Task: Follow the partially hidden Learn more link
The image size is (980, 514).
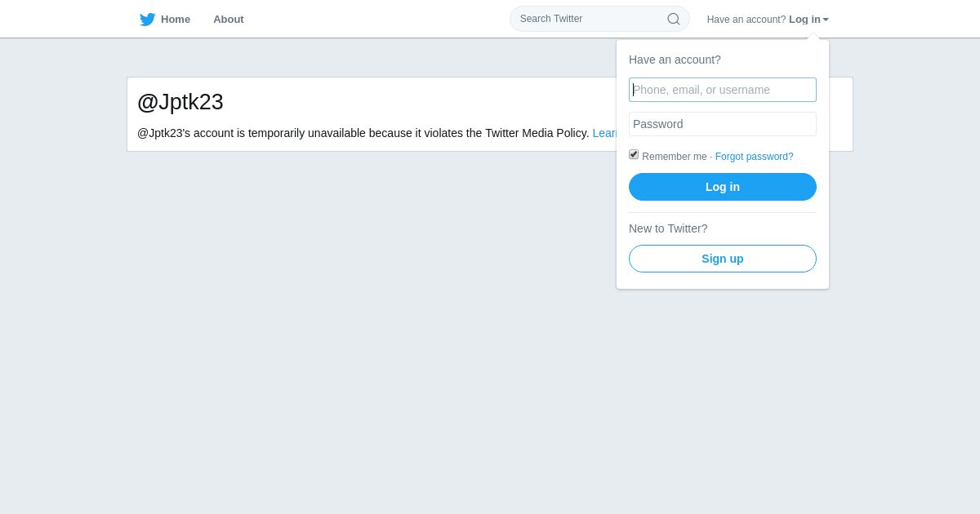Action: (604, 133)
